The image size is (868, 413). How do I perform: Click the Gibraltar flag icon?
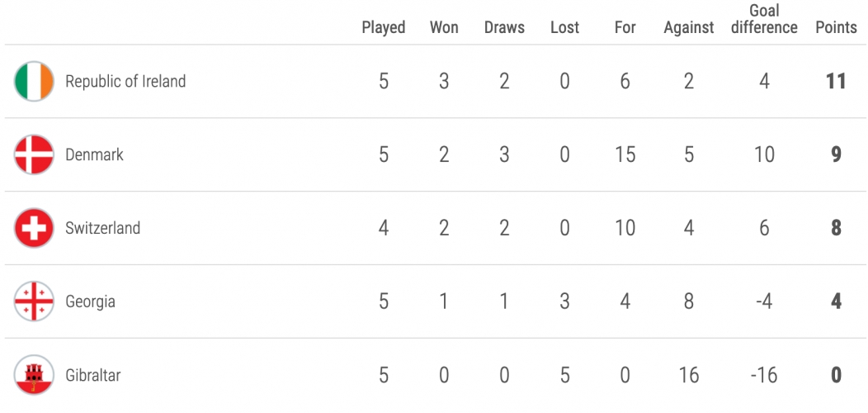click(34, 375)
